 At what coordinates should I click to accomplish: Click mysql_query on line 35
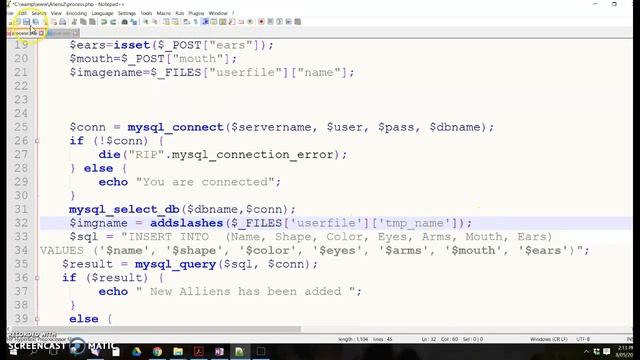coord(176,264)
